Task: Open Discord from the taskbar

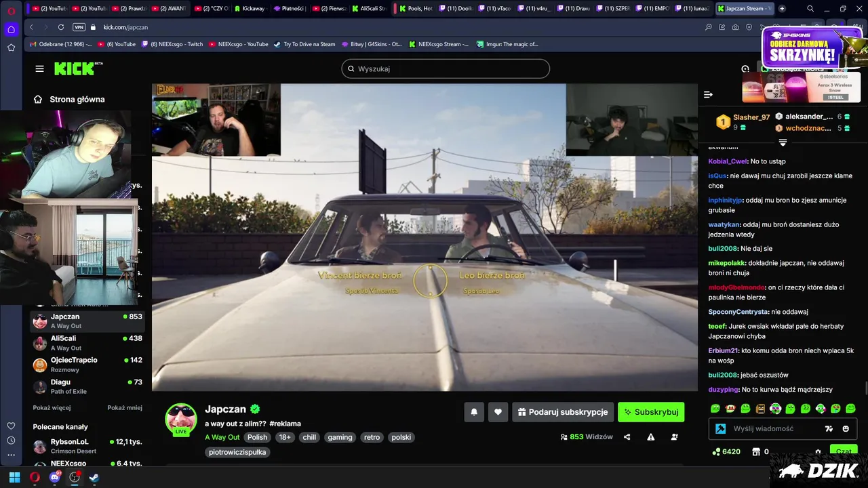Action: coord(54,477)
